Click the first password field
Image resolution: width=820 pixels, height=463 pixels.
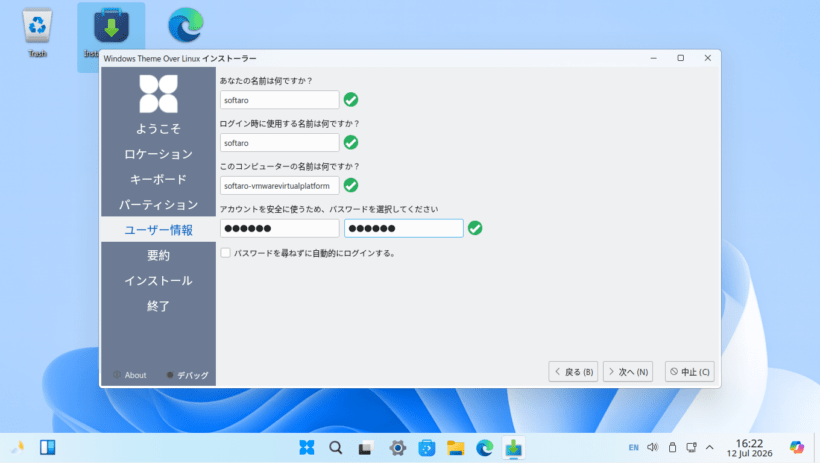coord(280,228)
